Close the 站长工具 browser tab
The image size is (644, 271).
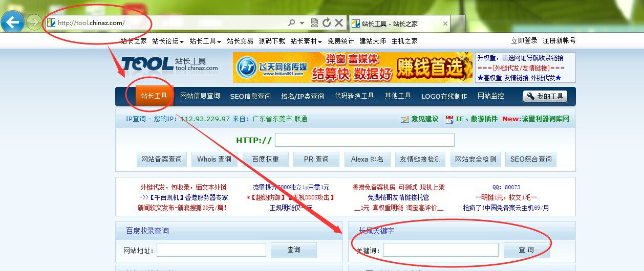(445, 24)
